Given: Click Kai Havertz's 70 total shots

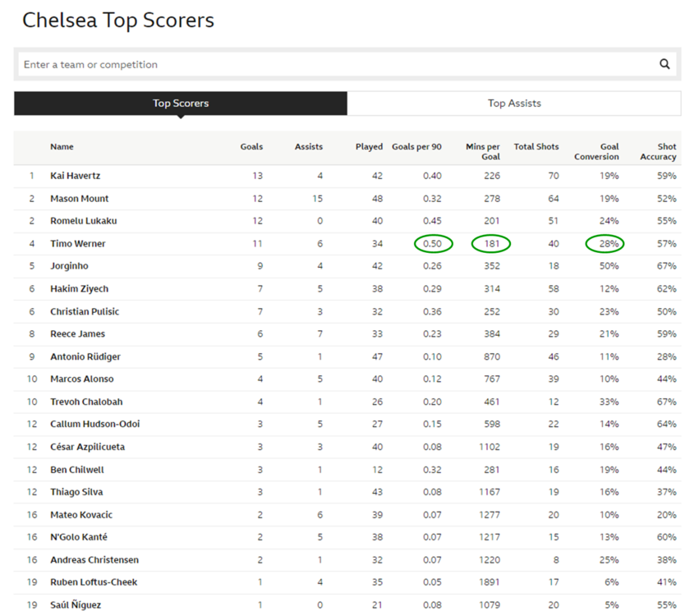Looking at the screenshot, I should 554,176.
